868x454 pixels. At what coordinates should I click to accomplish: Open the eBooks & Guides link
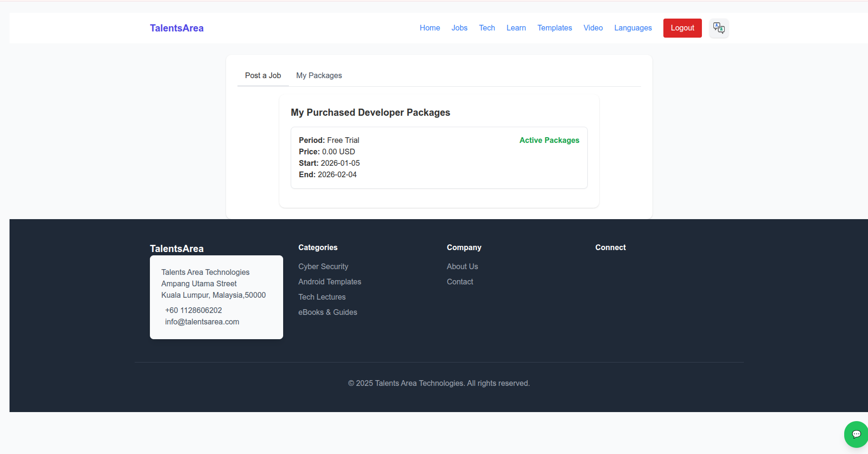(x=327, y=312)
